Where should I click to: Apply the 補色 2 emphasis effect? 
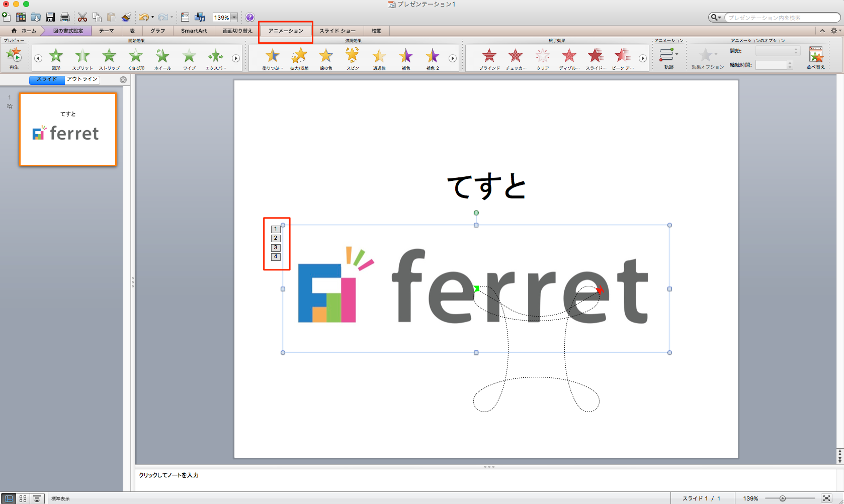tap(433, 59)
